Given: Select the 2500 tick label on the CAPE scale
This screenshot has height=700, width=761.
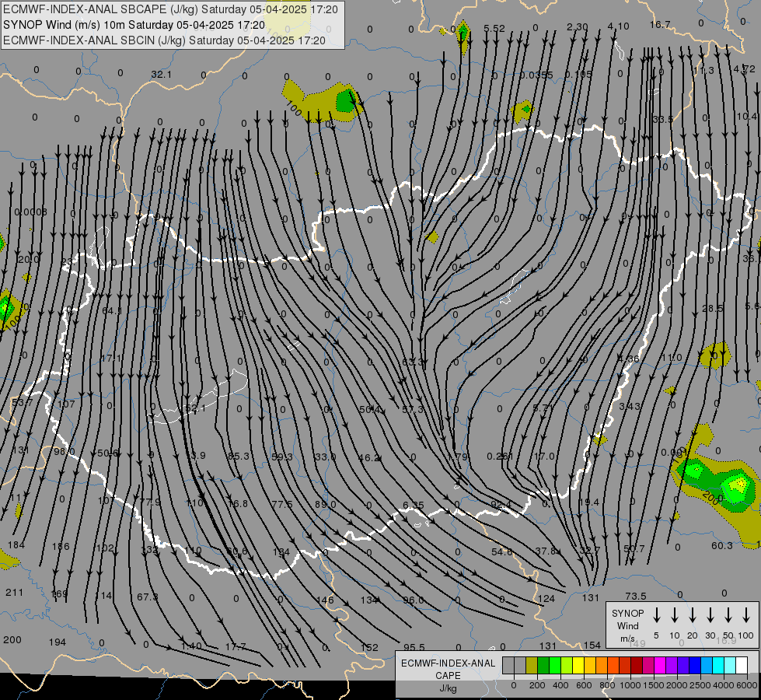Looking at the screenshot, I should point(700,685).
